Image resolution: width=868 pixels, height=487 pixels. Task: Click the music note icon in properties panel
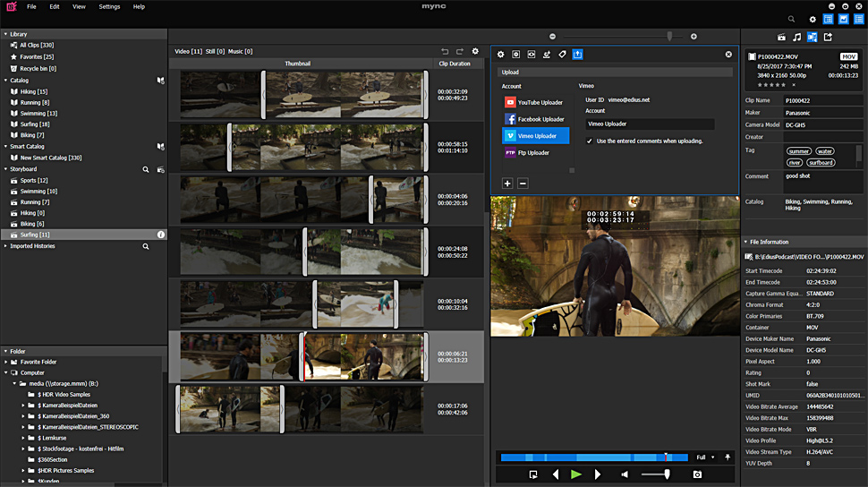point(796,37)
